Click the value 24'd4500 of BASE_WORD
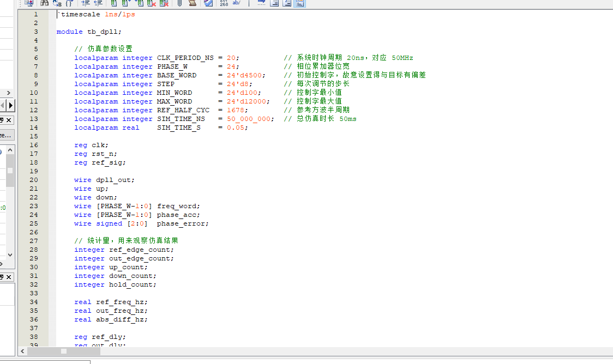This screenshot has height=364, width=613. (x=244, y=75)
